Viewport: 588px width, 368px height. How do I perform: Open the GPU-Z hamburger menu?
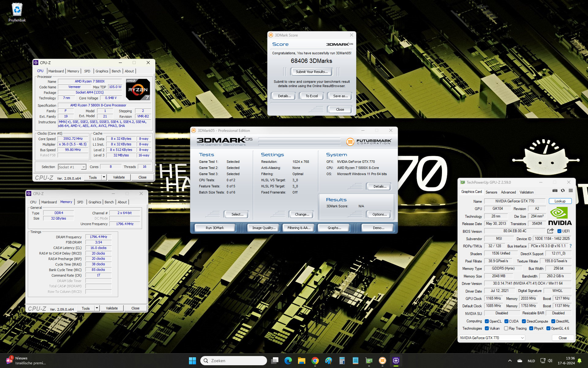click(x=571, y=190)
